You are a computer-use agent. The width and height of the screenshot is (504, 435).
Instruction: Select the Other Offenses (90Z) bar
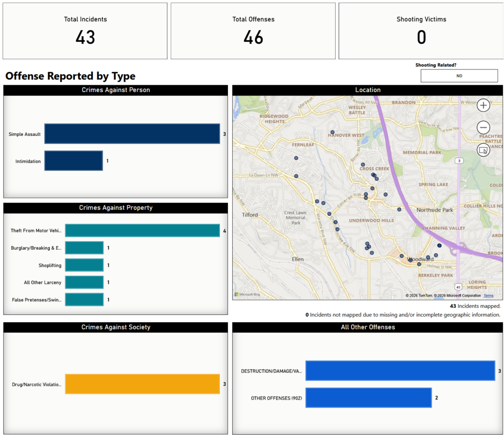point(368,398)
